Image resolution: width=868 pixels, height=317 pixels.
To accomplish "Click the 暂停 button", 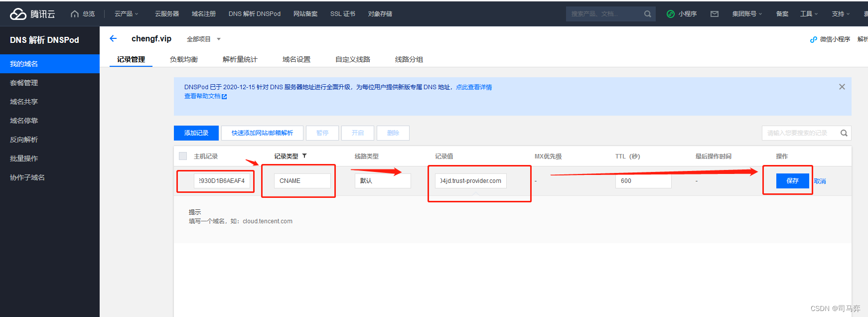I will 322,133.
